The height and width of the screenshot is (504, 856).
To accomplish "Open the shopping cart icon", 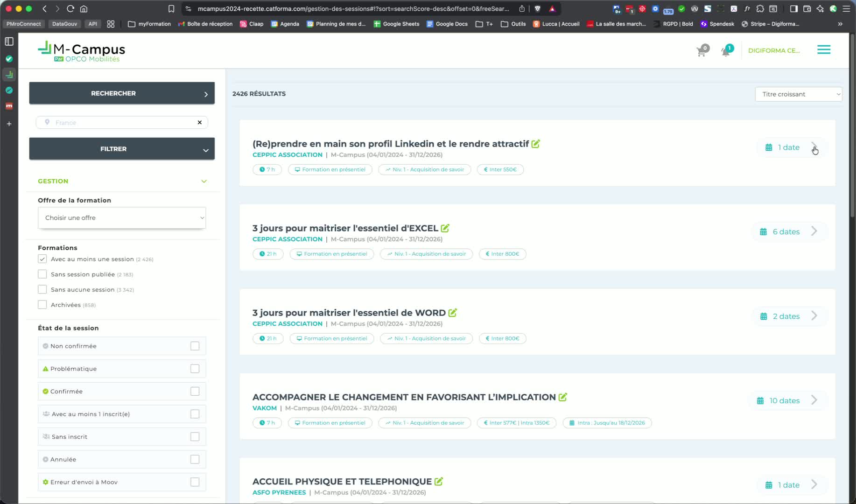I will coord(702,51).
